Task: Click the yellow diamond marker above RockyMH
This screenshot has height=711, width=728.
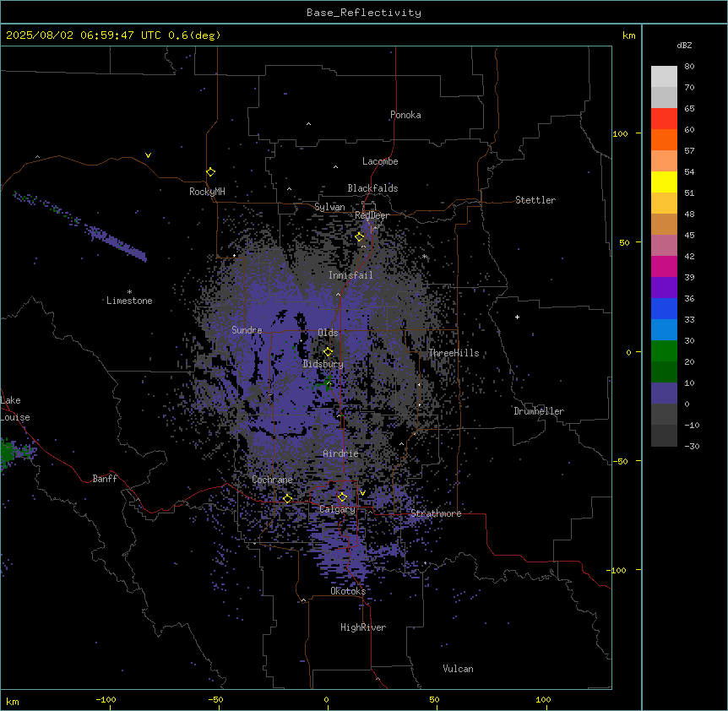Action: pos(210,172)
